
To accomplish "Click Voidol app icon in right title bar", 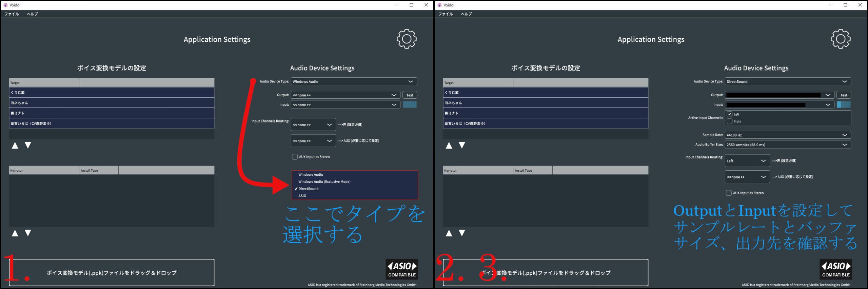I will point(439,5).
